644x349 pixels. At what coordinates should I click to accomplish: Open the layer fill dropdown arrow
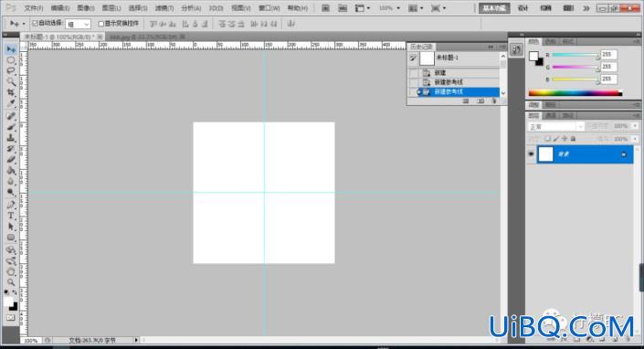coord(636,139)
